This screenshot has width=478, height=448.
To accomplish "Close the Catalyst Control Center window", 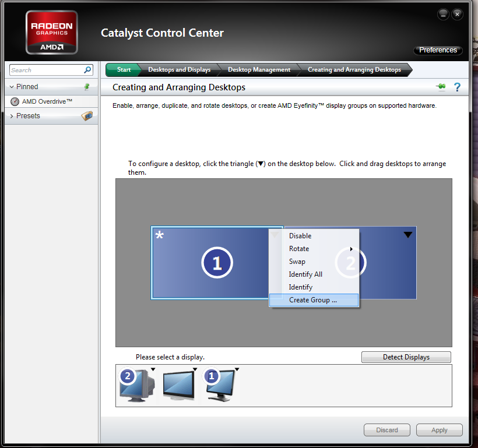I will 457,15.
